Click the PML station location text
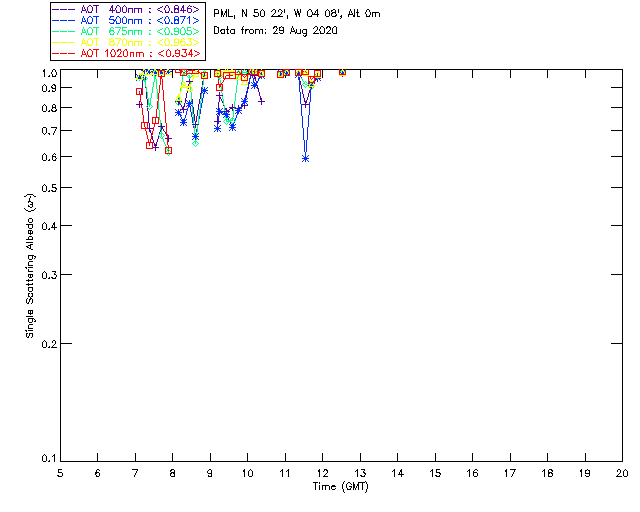This screenshot has width=640, height=512. coord(297,14)
